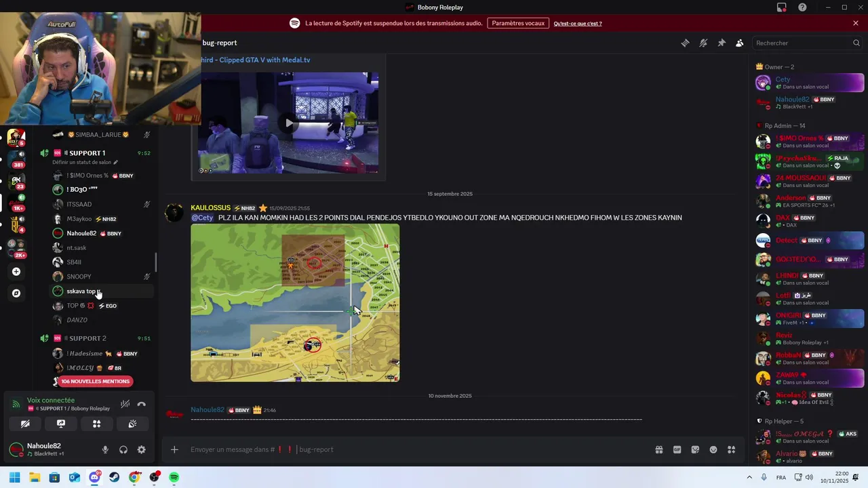868x488 pixels.
Task: Open the gift Nitro icon
Action: point(658,449)
